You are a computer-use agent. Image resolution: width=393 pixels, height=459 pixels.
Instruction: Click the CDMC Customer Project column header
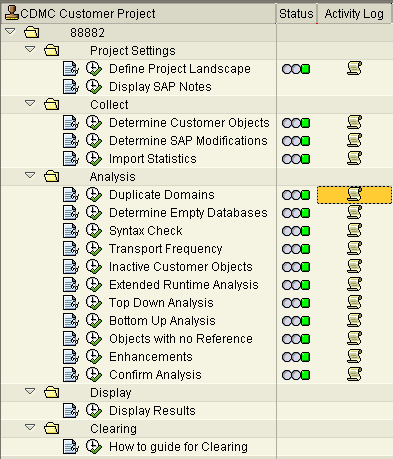(x=139, y=14)
